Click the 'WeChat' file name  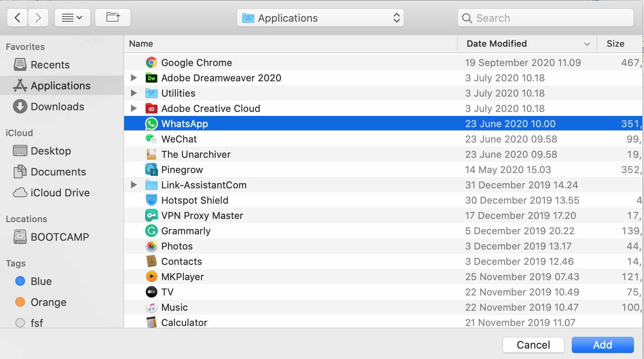pyautogui.click(x=179, y=139)
